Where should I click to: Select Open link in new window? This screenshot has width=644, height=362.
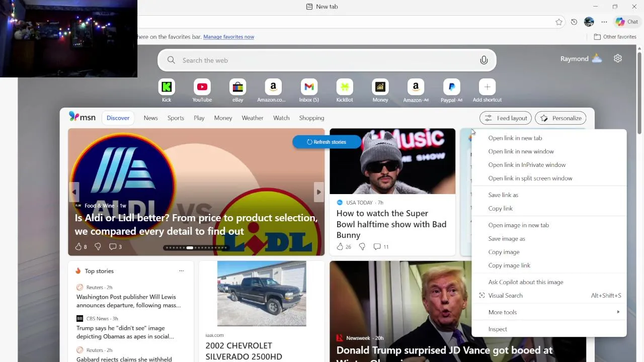point(549,151)
